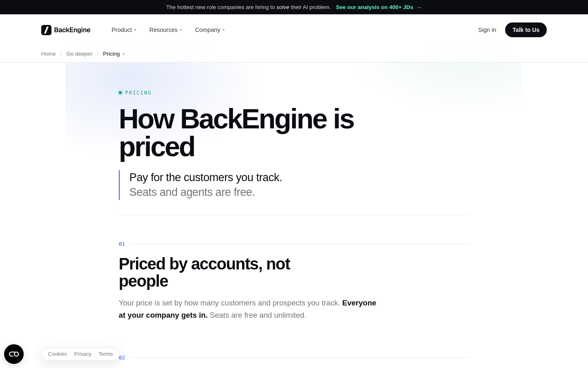Open the Cookies link
The width and height of the screenshot is (588, 368).
click(x=58, y=354)
